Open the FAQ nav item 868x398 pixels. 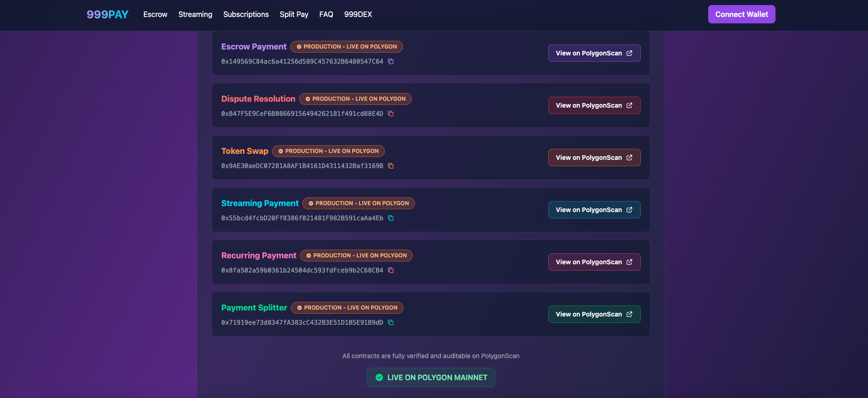[326, 15]
